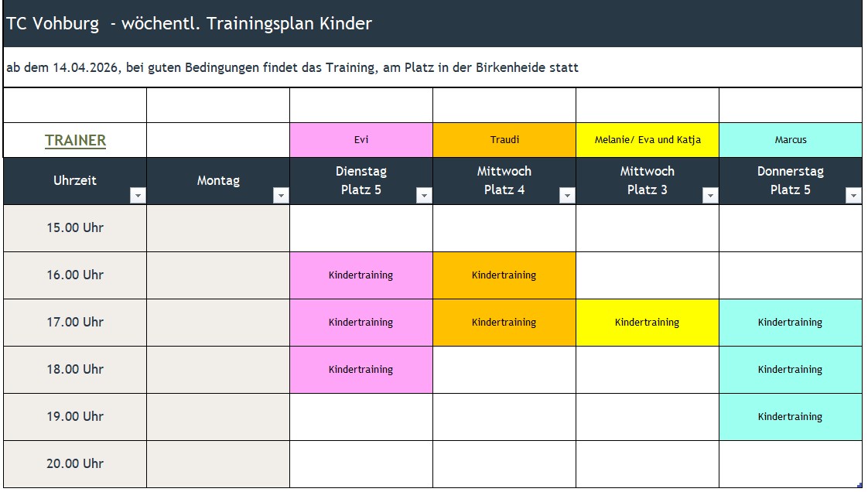Image resolution: width=868 pixels, height=492 pixels.
Task: Click Tuesday 16.00 Uhr Kindertraining cell
Action: coord(361,275)
